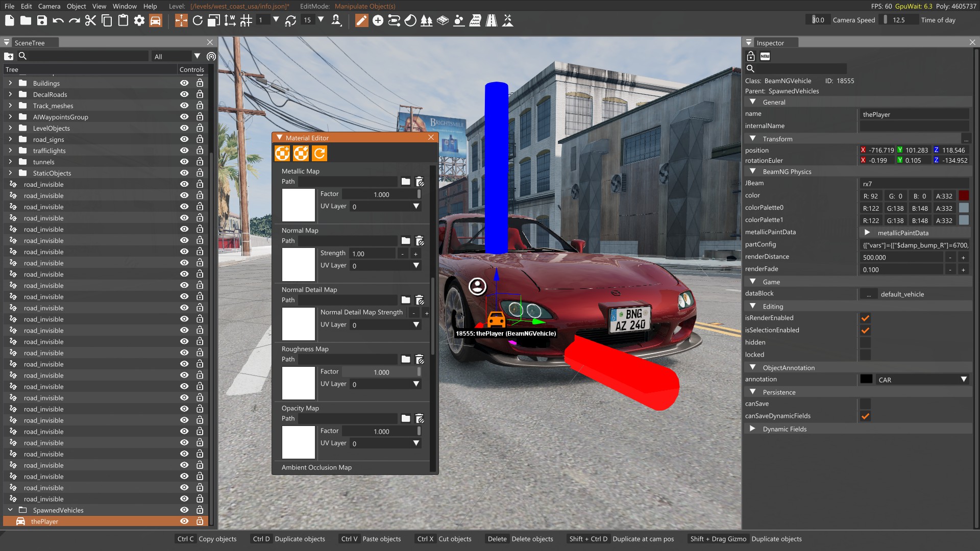Click the plus stepper for renderDistance
The width and height of the screenshot is (980, 551).
pos(963,258)
